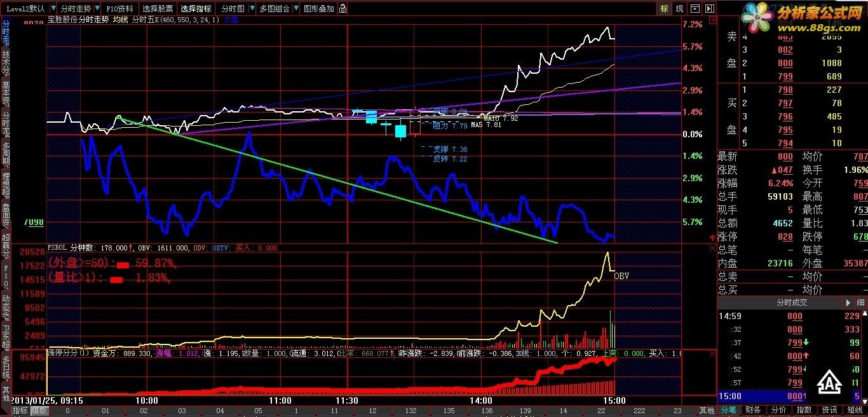
Task: Select the 资讯 tab in right panel
Action: coord(829,411)
